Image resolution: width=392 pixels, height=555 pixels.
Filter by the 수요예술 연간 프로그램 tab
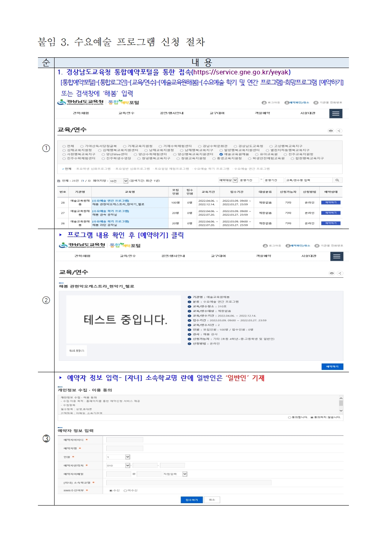(252, 169)
